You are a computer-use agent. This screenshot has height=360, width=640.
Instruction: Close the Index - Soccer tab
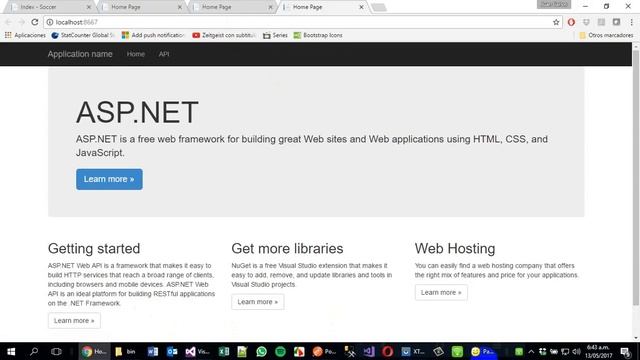pos(89,7)
